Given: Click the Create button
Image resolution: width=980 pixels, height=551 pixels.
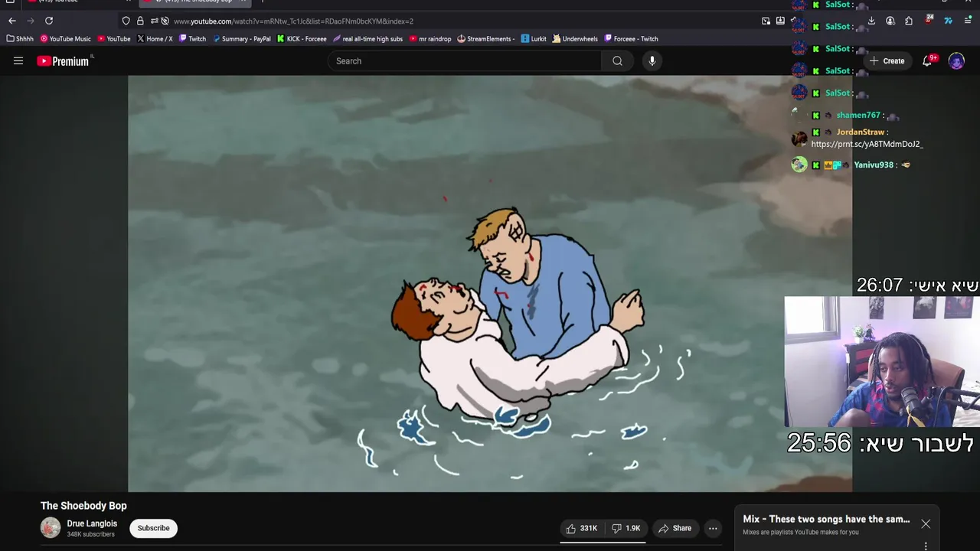Looking at the screenshot, I should point(887,61).
